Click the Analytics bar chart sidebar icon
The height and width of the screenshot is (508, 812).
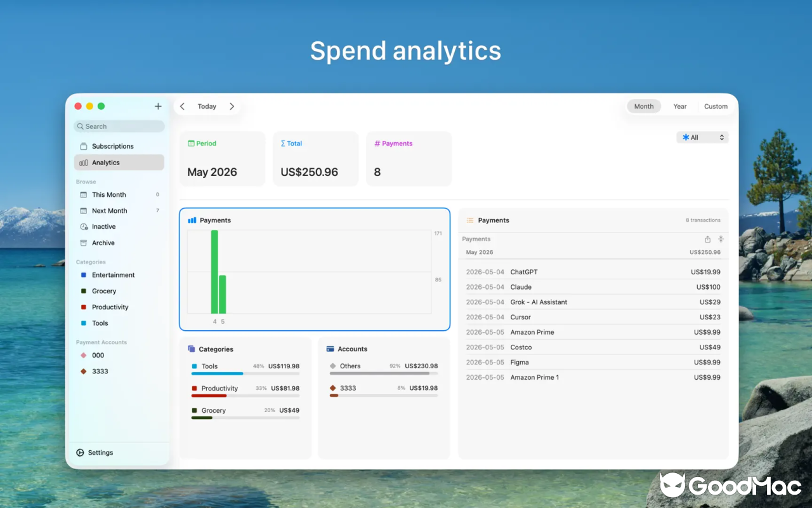coord(84,163)
